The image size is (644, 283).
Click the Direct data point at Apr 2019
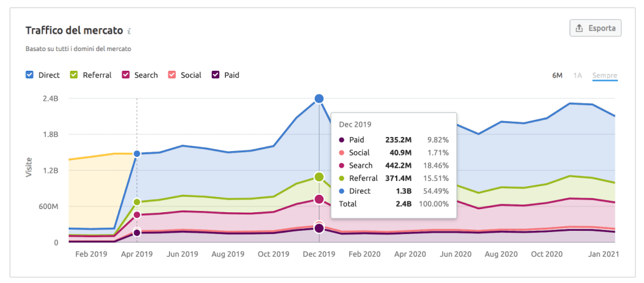[x=137, y=154]
